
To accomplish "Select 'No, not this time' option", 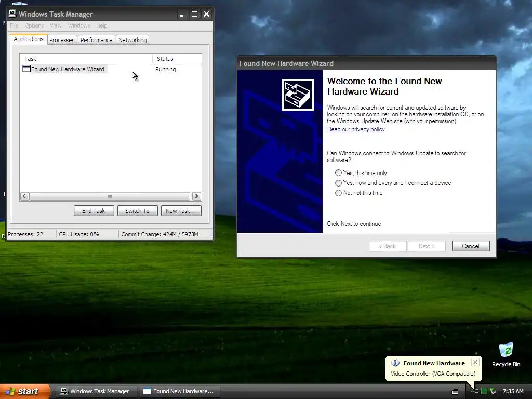I will coord(338,193).
